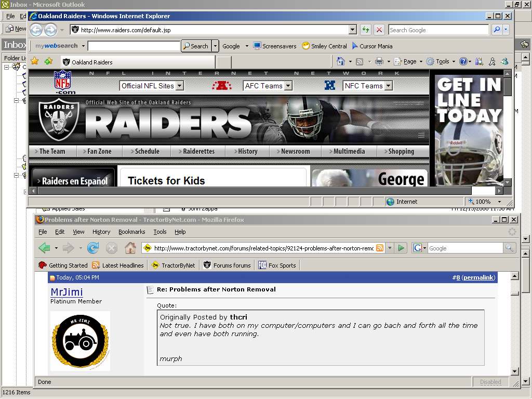
Task: Click the IE RSS feeds icon
Action: tap(360, 61)
